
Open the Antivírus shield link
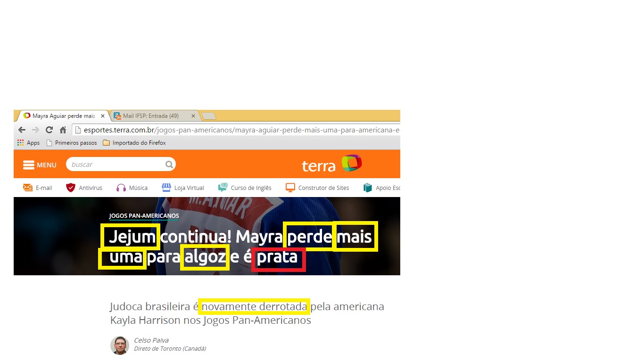84,188
